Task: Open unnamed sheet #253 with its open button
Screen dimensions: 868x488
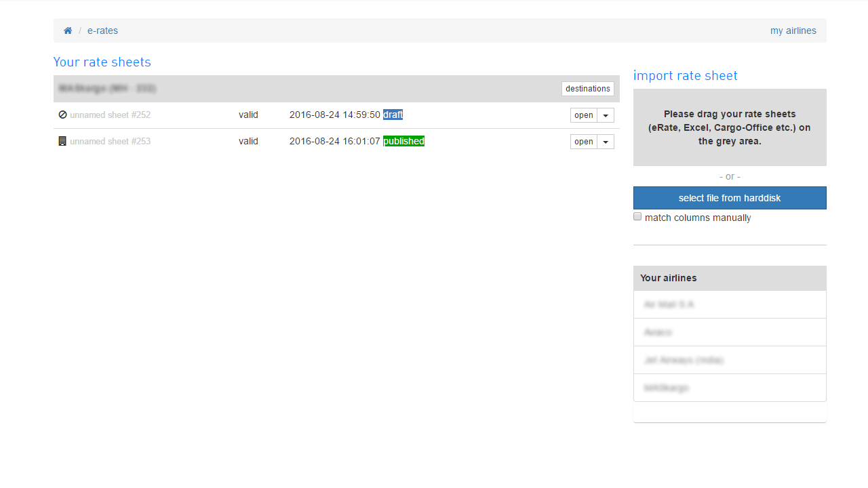Action: (583, 142)
